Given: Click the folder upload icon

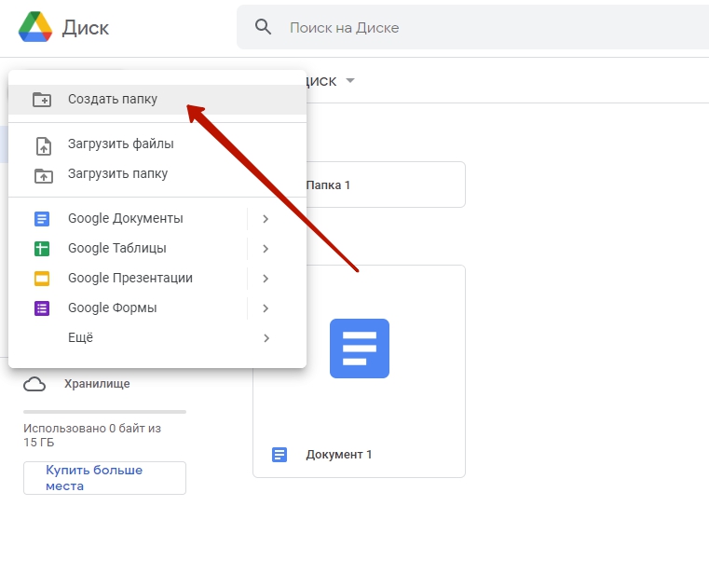Looking at the screenshot, I should pos(44,175).
